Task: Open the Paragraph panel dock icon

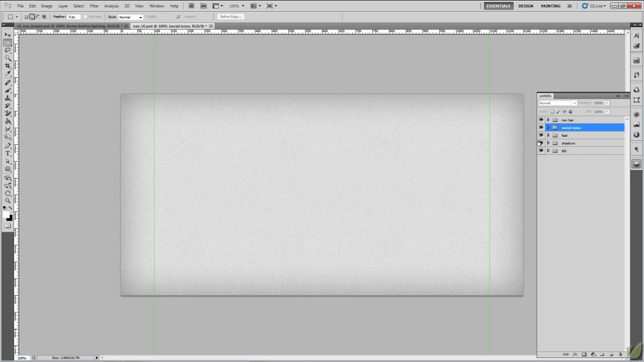Action: 636,149
